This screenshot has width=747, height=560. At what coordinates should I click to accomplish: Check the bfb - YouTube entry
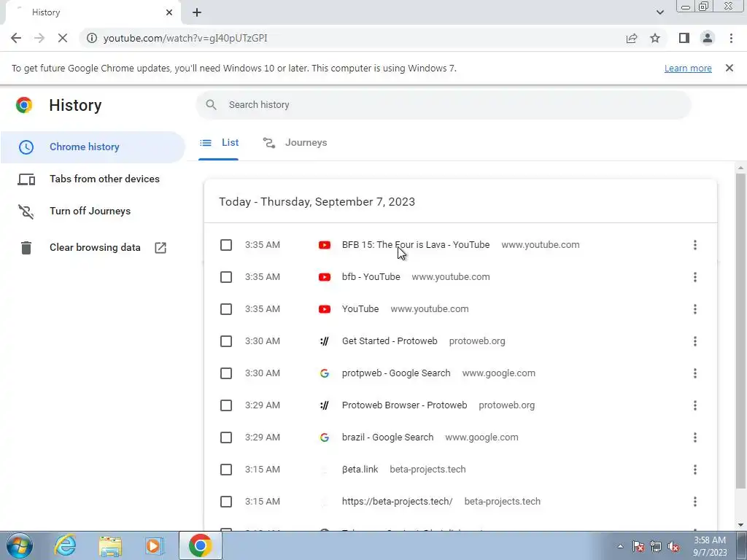tap(226, 277)
